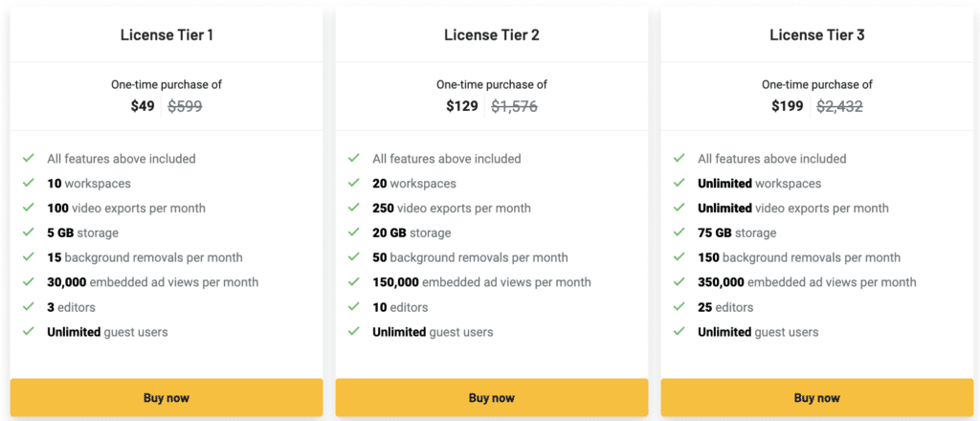The width and height of the screenshot is (980, 421).
Task: Click the License Tier 3 heading
Action: click(816, 35)
